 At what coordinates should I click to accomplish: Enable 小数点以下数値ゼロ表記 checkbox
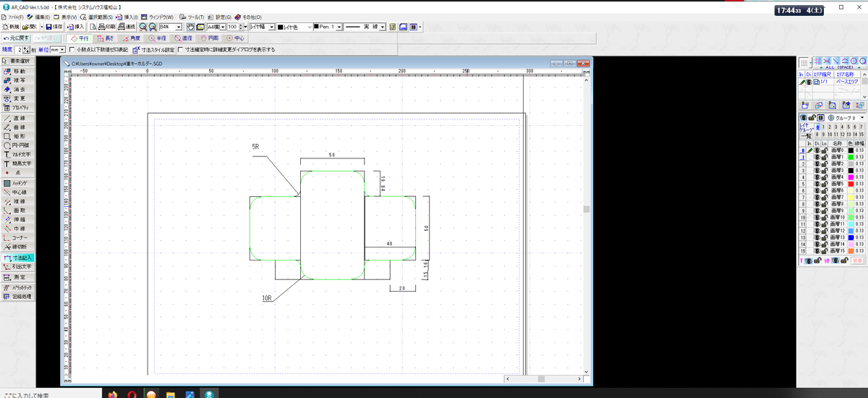point(71,50)
